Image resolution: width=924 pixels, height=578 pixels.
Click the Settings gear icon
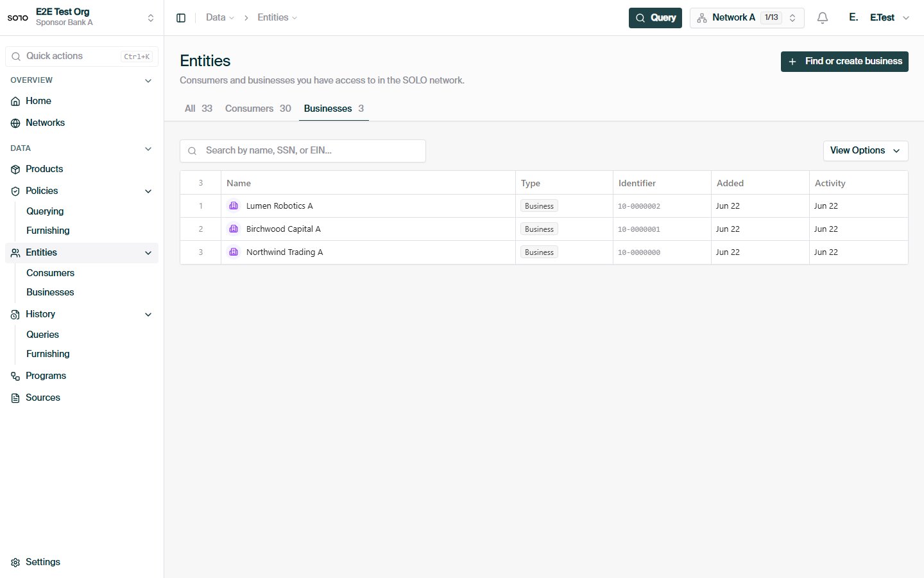point(15,563)
